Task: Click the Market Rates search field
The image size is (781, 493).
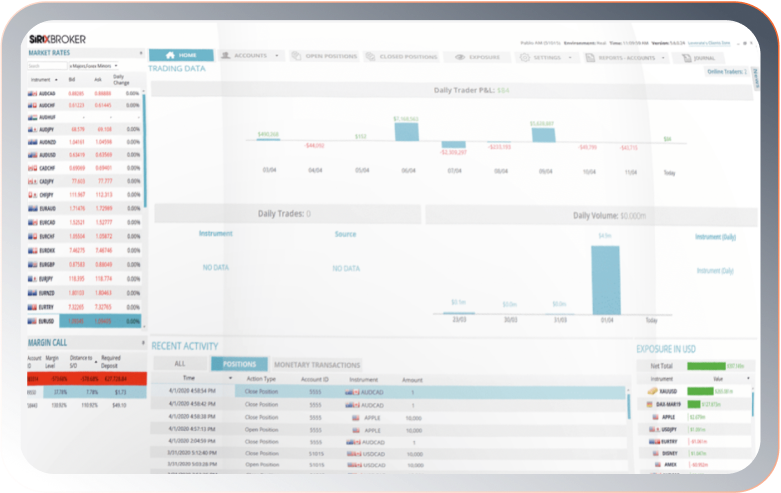Action: click(46, 66)
